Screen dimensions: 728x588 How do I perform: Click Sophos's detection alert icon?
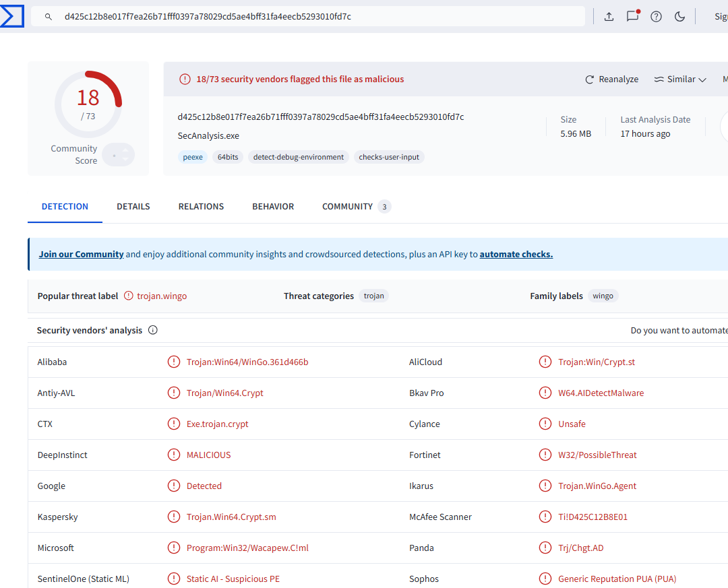[545, 579]
